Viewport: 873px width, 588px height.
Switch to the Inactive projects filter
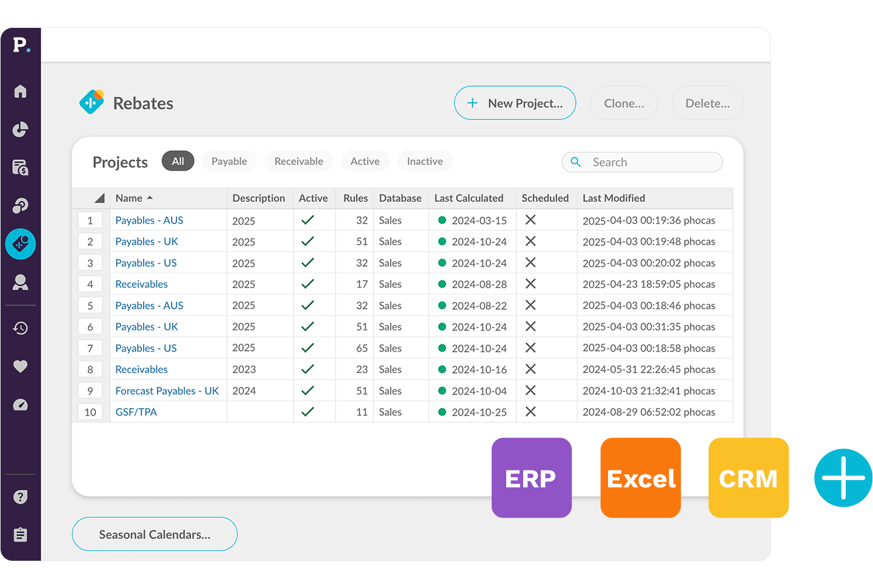tap(424, 161)
